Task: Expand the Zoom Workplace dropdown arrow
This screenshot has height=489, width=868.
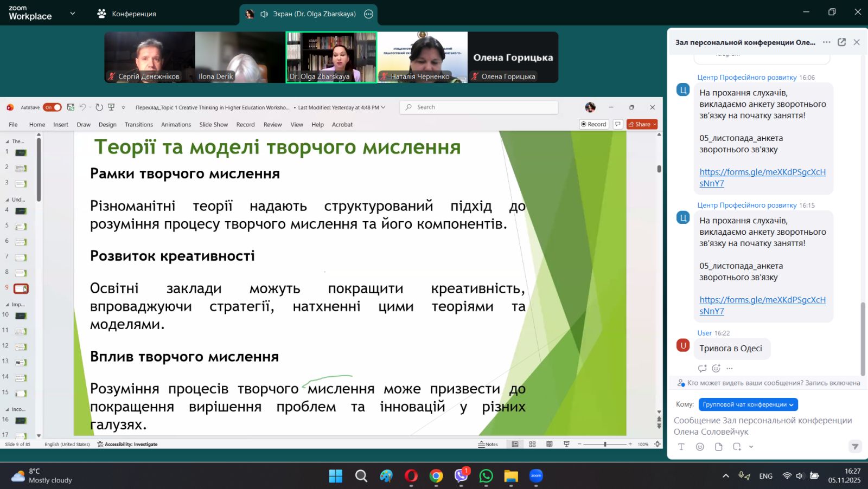Action: click(x=73, y=14)
